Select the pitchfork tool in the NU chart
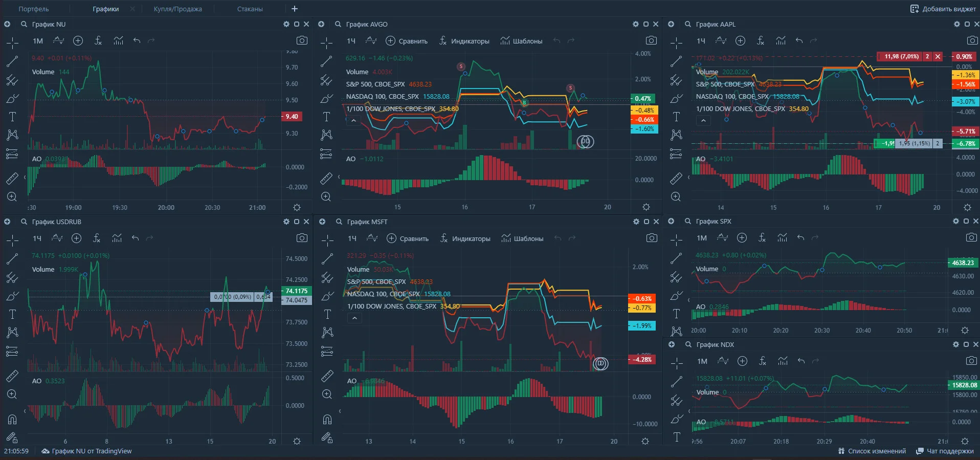 pos(12,80)
